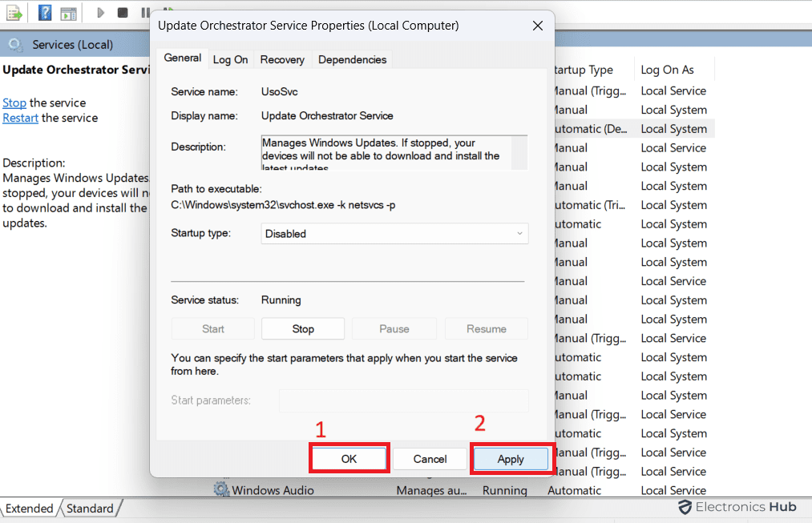
Task: Click the 'Stop' the service link
Action: click(14, 103)
